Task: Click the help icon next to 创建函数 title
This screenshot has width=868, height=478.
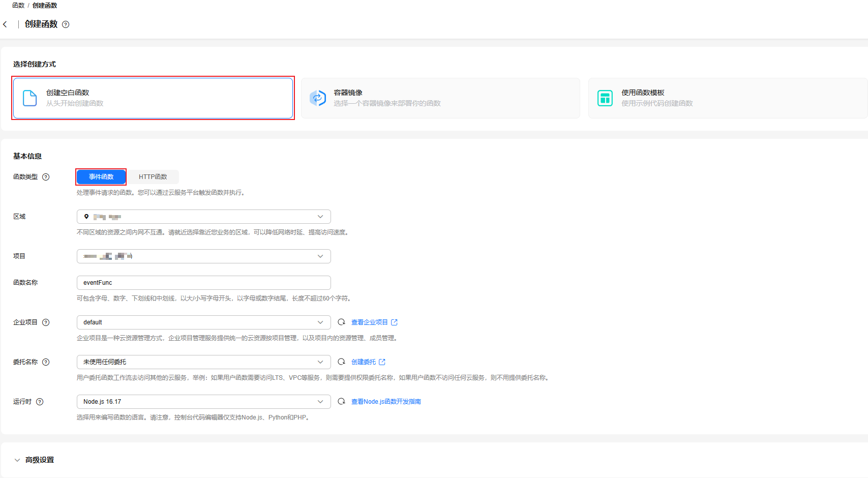Action: click(x=66, y=24)
